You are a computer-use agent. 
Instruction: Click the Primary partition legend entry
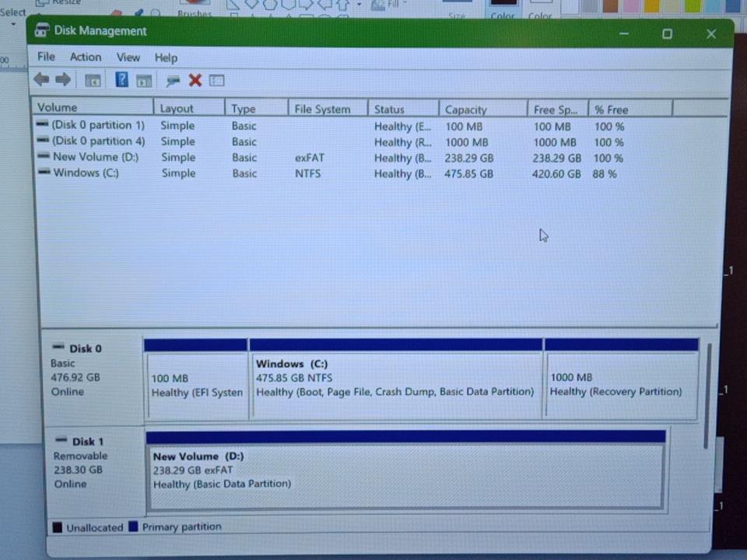[175, 527]
